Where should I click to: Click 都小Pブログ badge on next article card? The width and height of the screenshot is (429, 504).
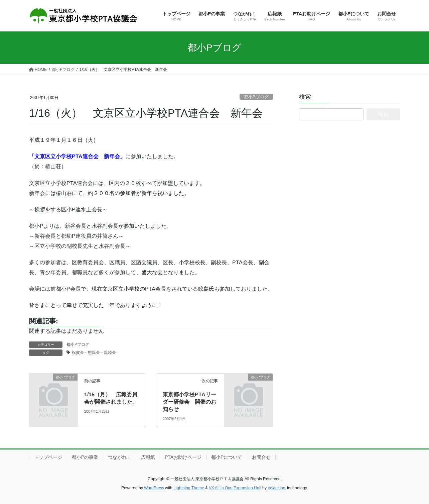pos(261,377)
